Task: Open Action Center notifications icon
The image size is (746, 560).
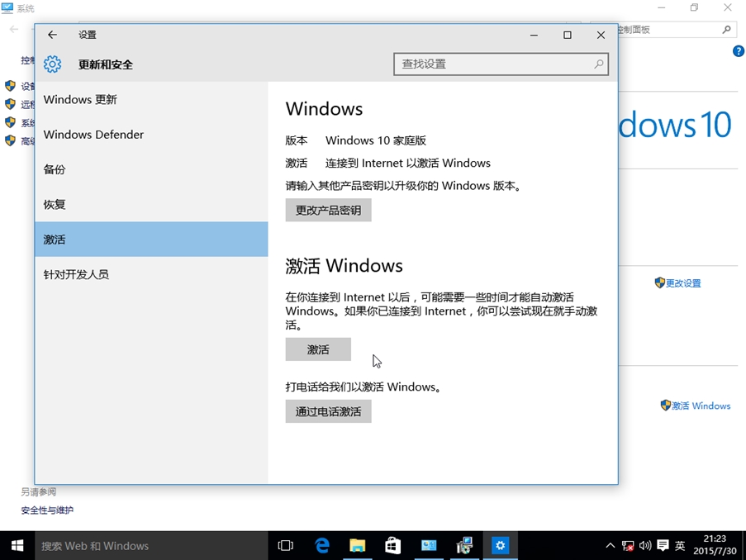Action: pyautogui.click(x=663, y=546)
